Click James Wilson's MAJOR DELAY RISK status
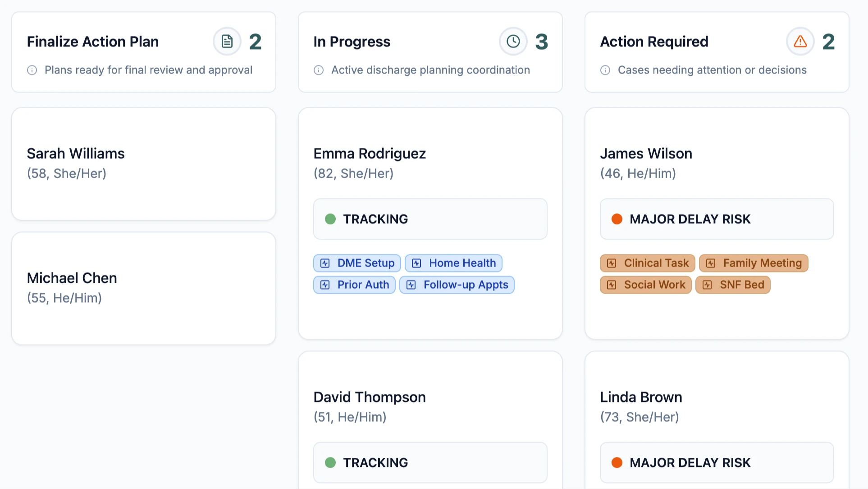 pyautogui.click(x=717, y=219)
